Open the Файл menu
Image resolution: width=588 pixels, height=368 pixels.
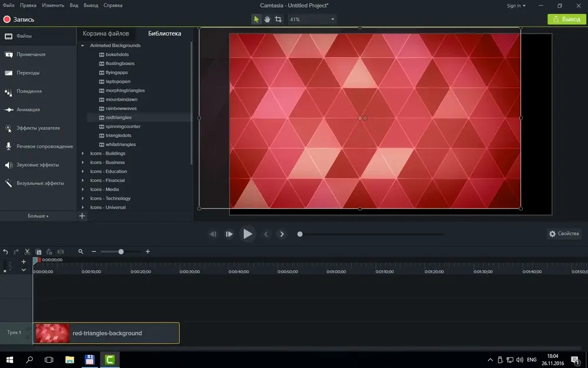(9, 5)
